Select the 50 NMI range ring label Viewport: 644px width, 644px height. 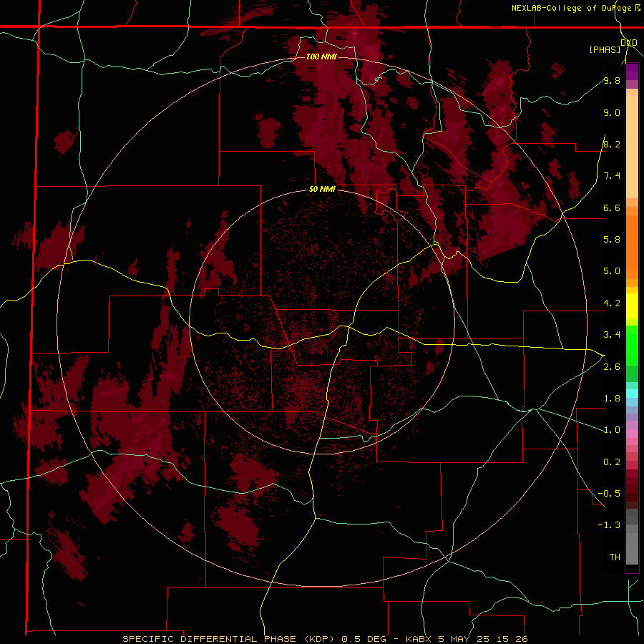click(322, 190)
